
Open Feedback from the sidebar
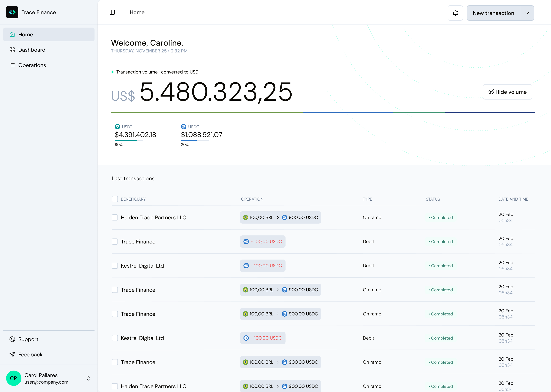(49, 354)
